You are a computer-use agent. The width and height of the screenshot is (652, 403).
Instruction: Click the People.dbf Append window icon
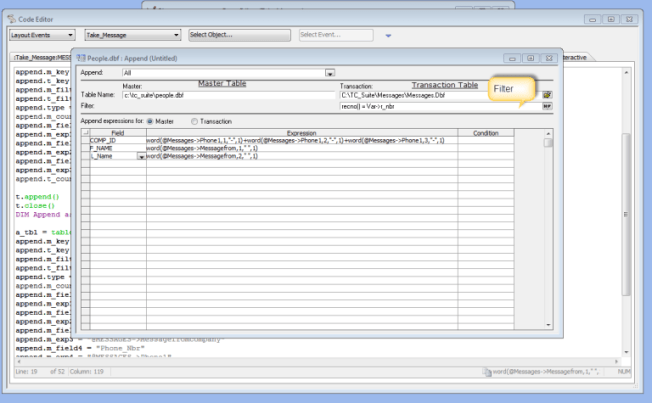(x=81, y=59)
